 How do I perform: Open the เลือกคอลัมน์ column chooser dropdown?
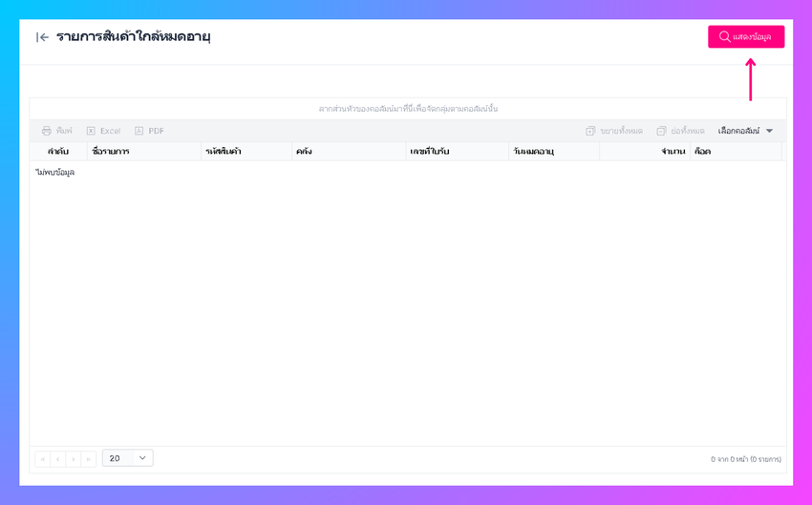[745, 131]
